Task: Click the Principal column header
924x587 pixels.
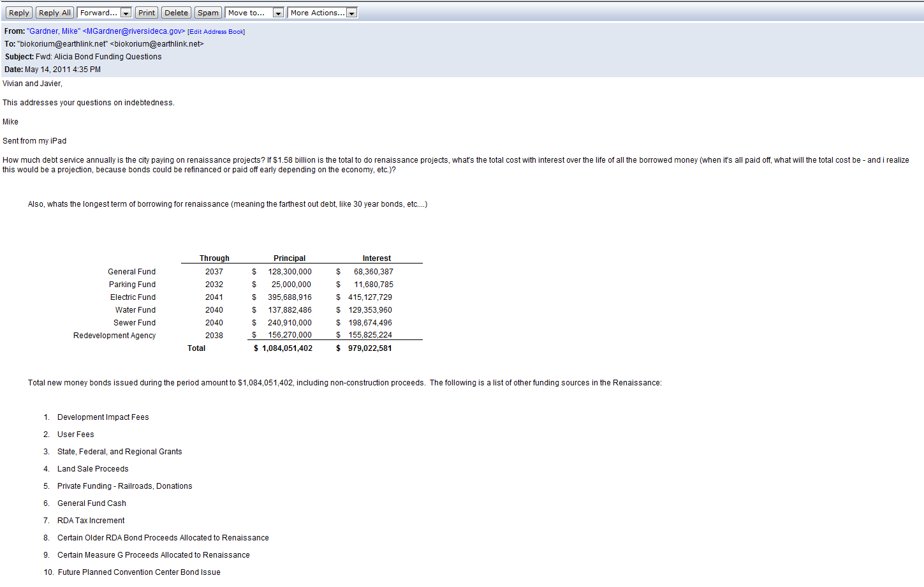Action: point(290,258)
